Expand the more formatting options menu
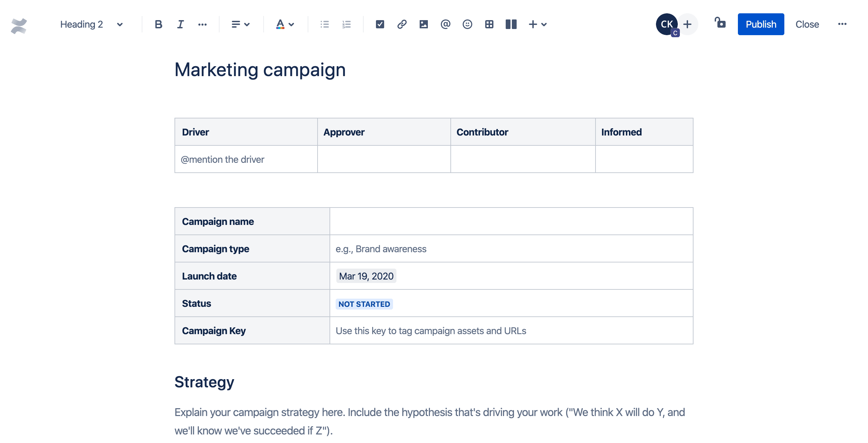Screen dimensions: 868x443 [202, 24]
